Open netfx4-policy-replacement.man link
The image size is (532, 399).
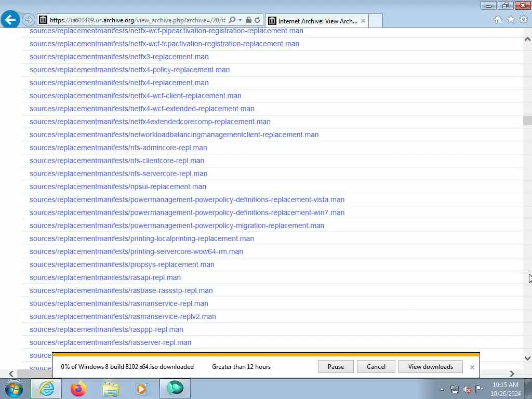click(x=129, y=70)
